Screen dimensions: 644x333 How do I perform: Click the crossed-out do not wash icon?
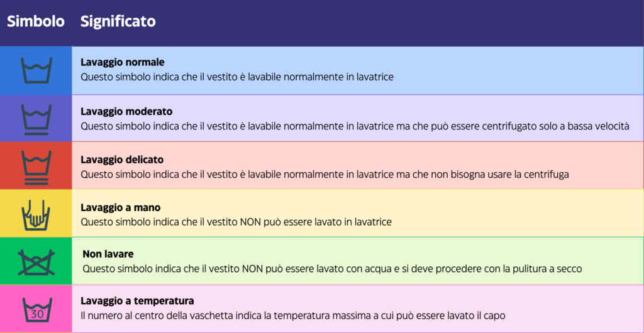click(x=36, y=261)
